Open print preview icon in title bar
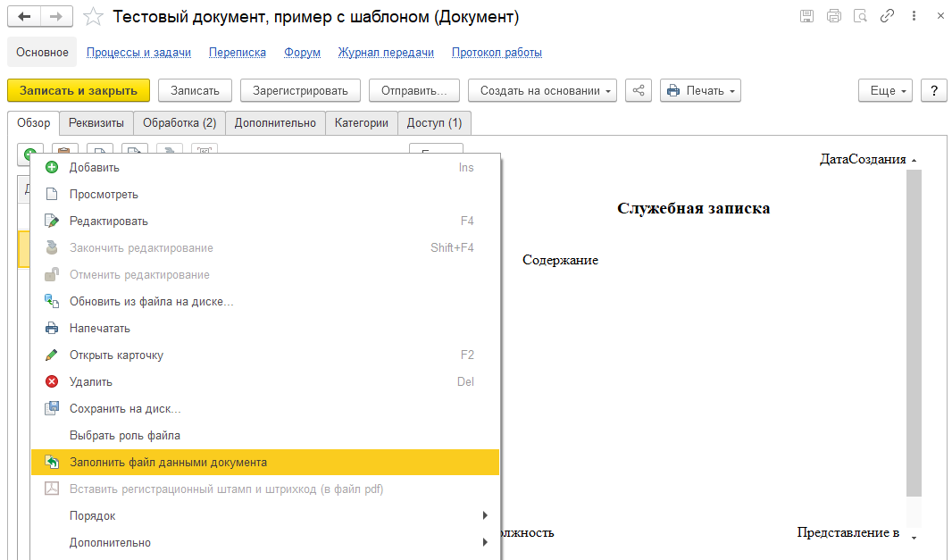 point(860,16)
